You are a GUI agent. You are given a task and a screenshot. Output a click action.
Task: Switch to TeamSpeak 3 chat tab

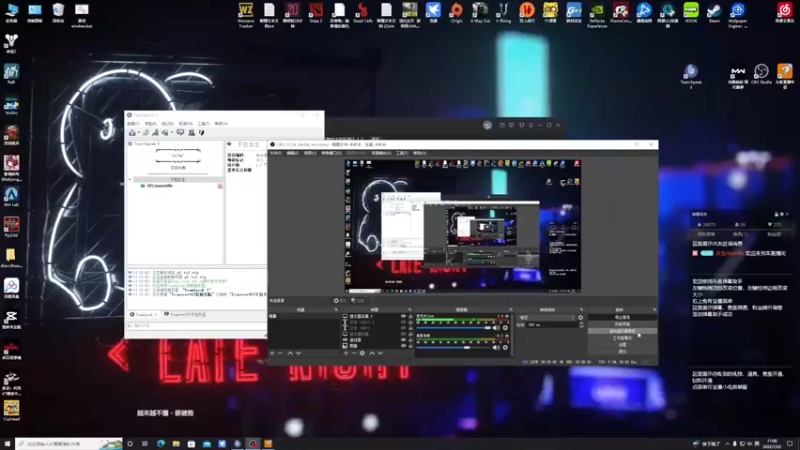tap(144, 314)
